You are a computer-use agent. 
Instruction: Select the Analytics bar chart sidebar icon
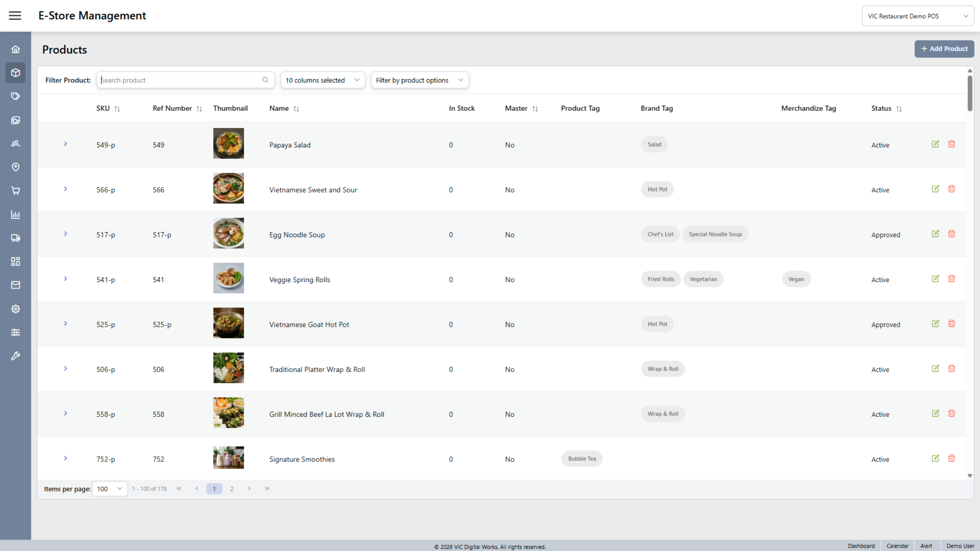pos(16,214)
